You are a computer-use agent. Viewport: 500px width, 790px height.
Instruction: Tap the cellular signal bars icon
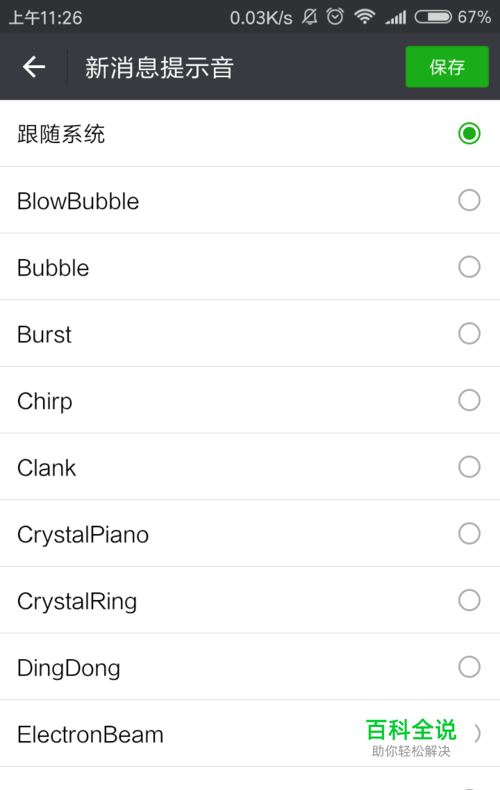point(396,18)
